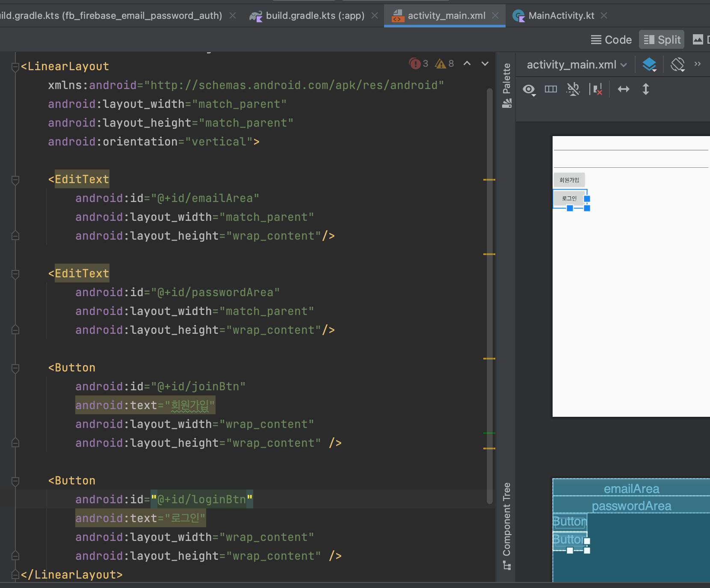The image size is (710, 588).
Task: Close the MainActivity.kt tab
Action: 604,15
